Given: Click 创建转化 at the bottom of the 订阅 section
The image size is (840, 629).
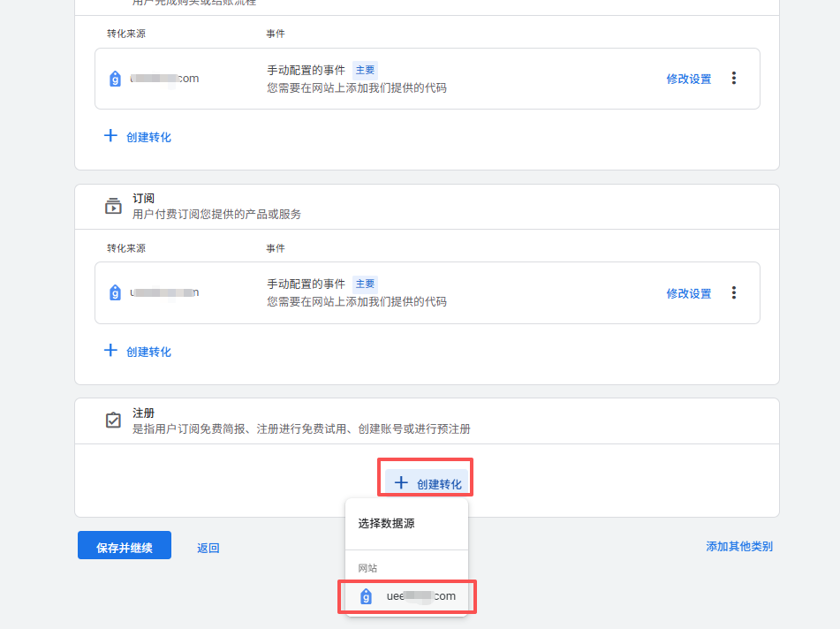Looking at the screenshot, I should click(138, 352).
